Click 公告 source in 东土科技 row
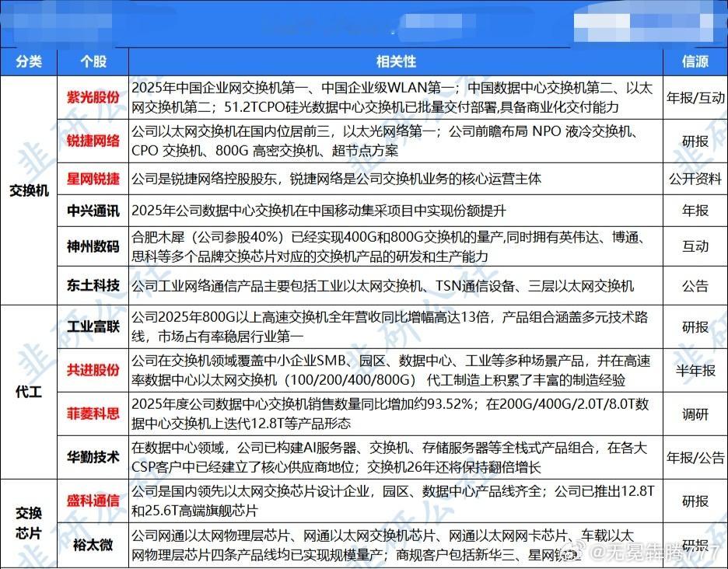 click(x=695, y=285)
